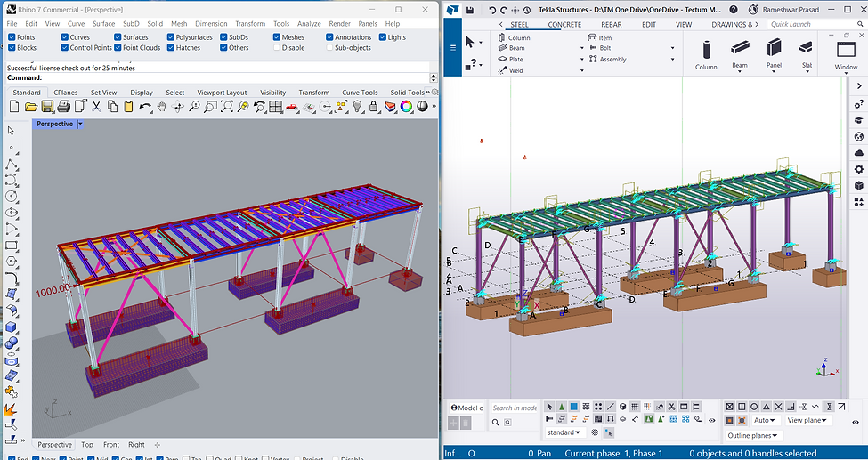Toggle the Surfaces checkbox in Rhino
The height and width of the screenshot is (460, 868).
click(118, 37)
